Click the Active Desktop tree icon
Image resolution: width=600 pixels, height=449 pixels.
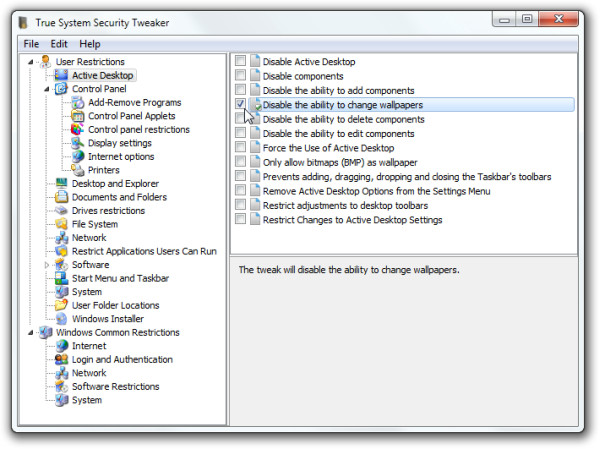point(61,75)
